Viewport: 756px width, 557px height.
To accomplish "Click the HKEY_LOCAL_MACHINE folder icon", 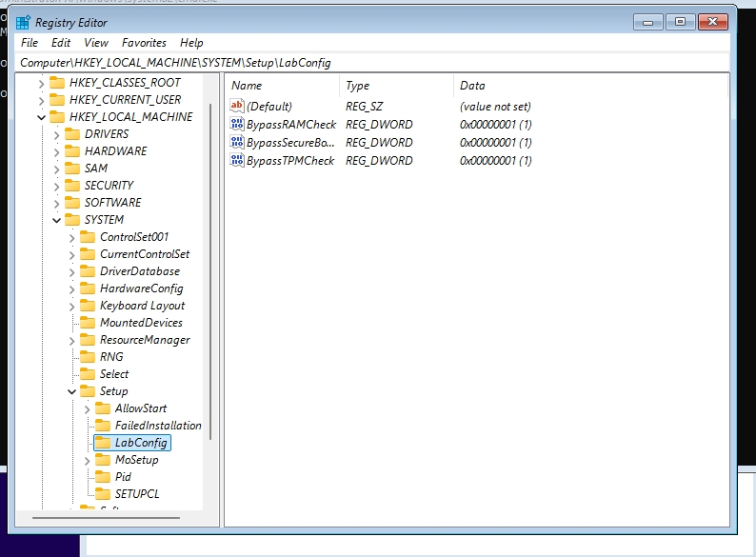I will (57, 117).
